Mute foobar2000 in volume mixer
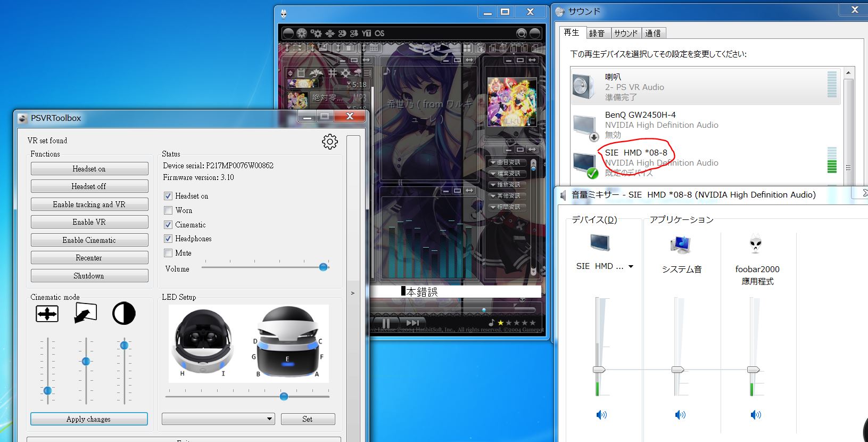The image size is (868, 442). pos(756,415)
